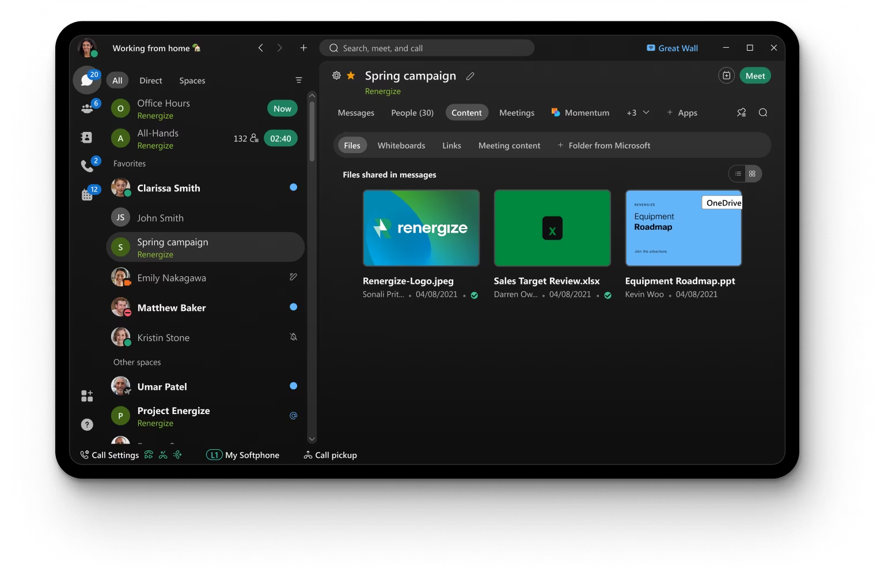
Task: Open the Teams icon with badge 6
Action: tap(88, 108)
